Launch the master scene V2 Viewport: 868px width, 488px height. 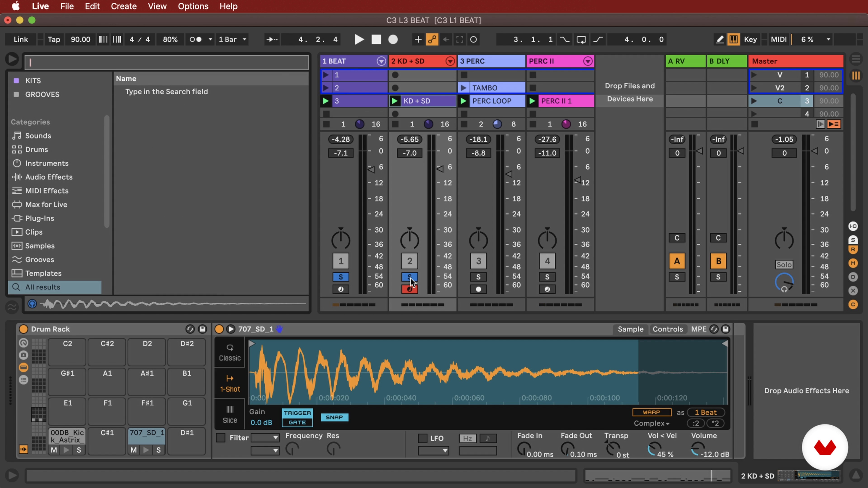click(754, 88)
